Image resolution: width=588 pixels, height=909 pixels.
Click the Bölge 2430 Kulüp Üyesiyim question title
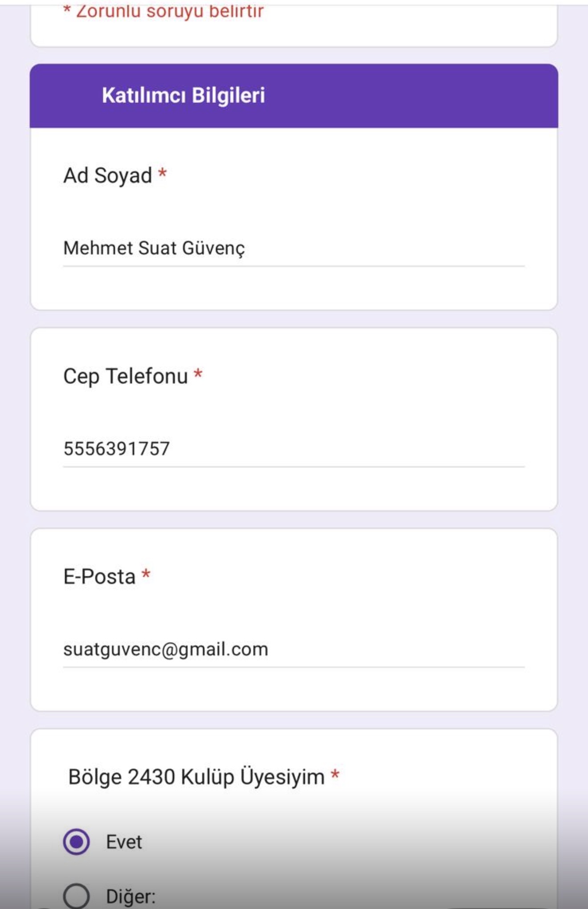pyautogui.click(x=196, y=777)
